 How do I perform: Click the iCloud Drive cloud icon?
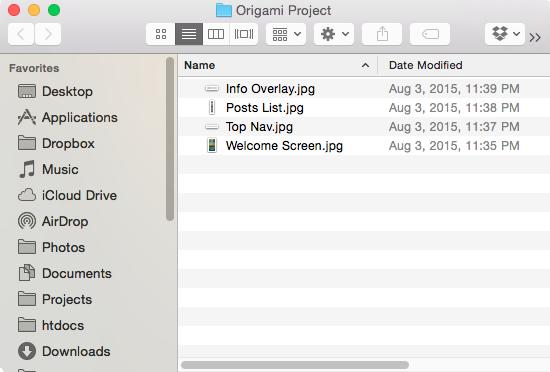27,195
